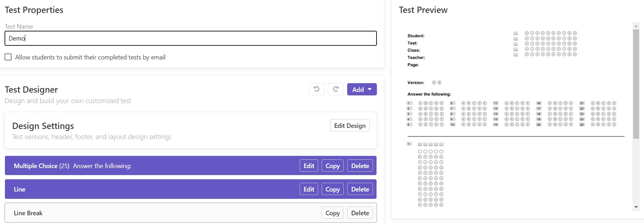This screenshot has height=224, width=644.
Task: Select the Line Break row
Action: point(157,213)
